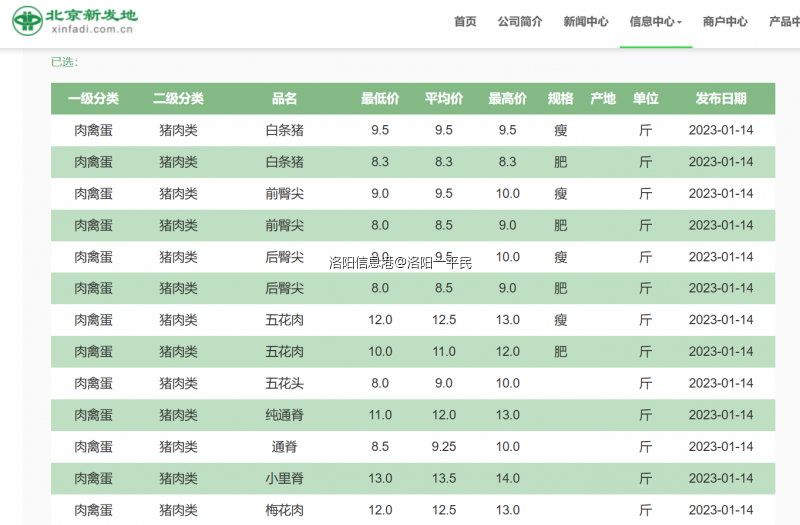The width and height of the screenshot is (800, 525).
Task: Click the 肉禽蛋 category in the 小里脊 row
Action: 93,479
